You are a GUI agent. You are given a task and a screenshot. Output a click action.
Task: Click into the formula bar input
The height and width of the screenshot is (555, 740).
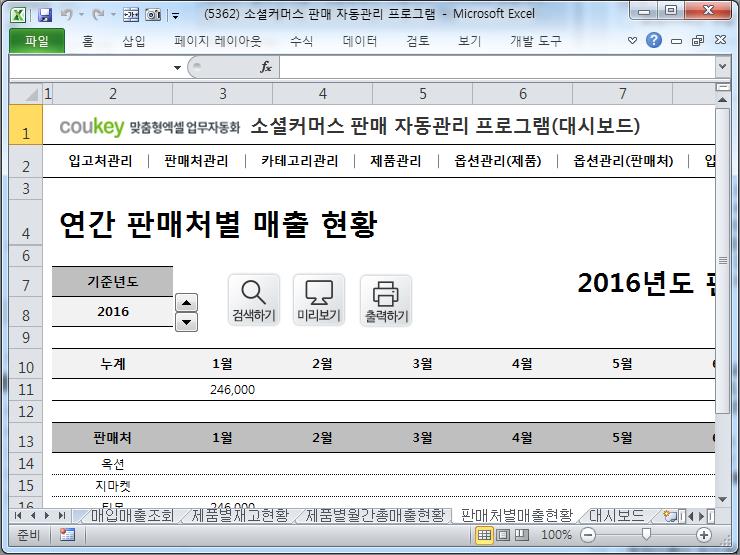[x=497, y=67]
